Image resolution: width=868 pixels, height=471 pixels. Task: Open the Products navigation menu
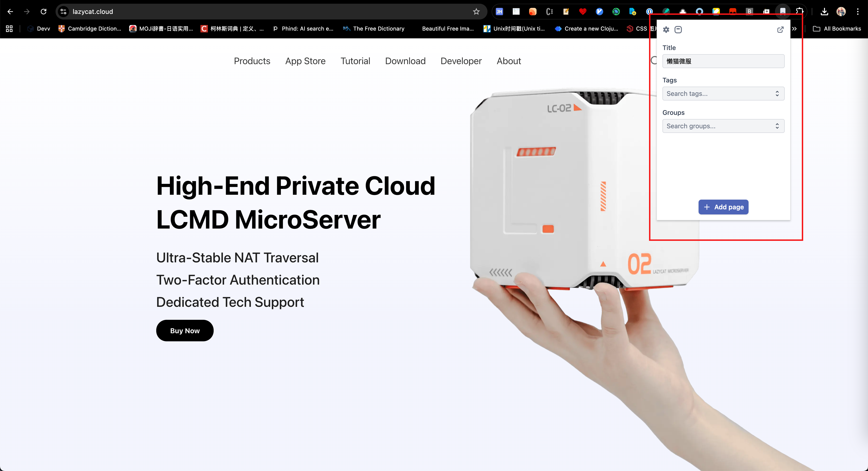[x=252, y=61]
